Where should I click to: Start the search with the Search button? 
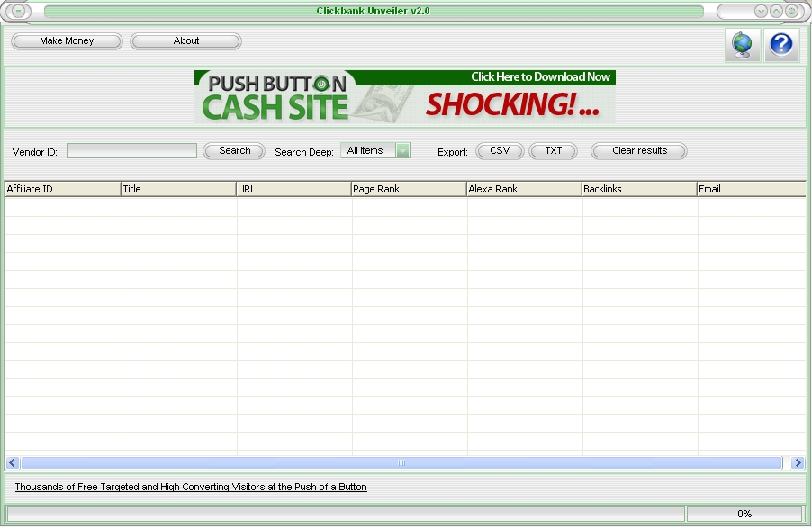point(234,150)
